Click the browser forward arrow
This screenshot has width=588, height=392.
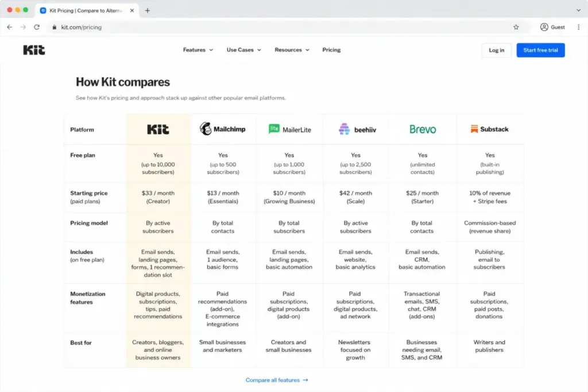23,27
